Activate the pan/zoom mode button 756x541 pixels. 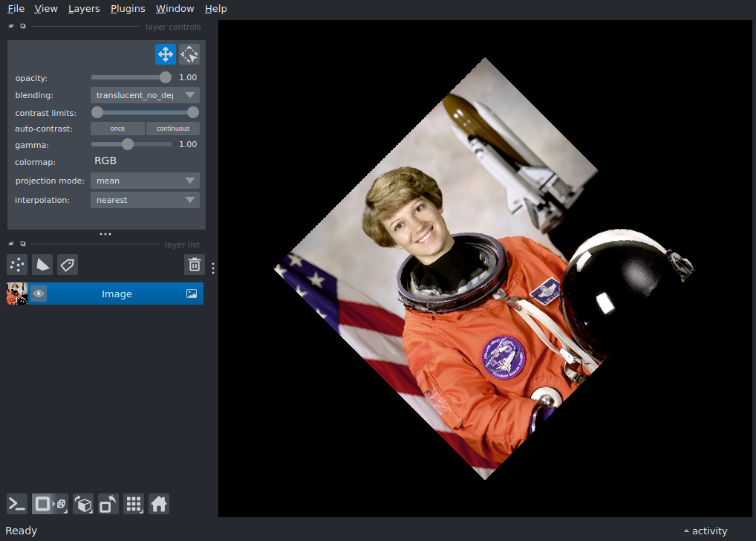coord(165,54)
